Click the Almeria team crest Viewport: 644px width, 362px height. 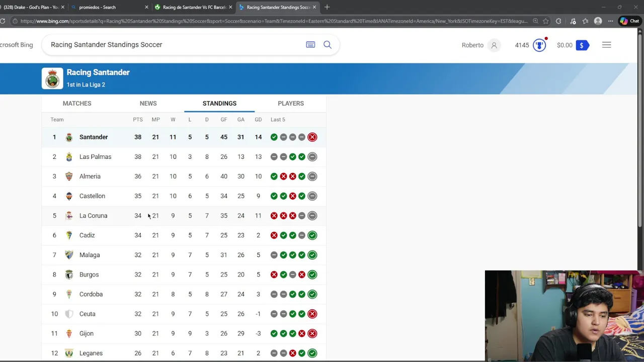tap(69, 176)
